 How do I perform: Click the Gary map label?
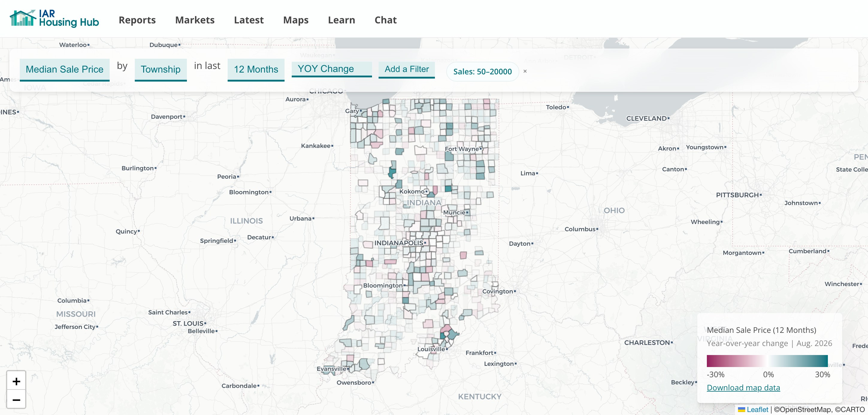(352, 111)
